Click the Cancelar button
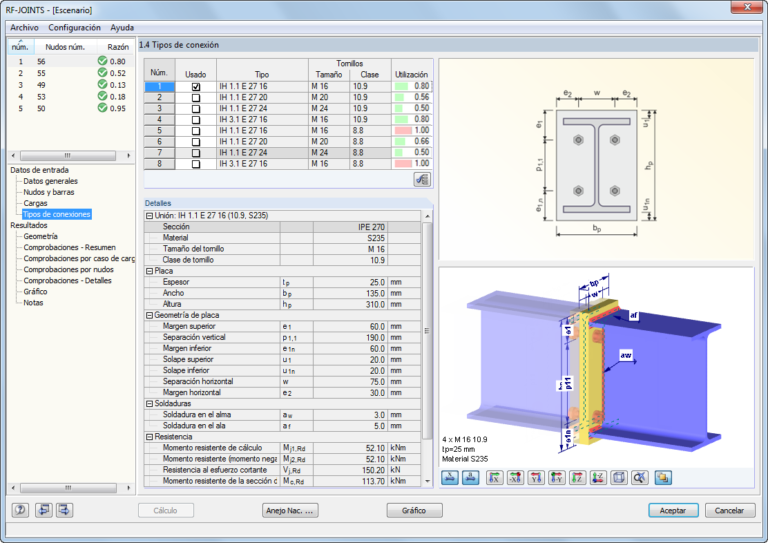 pos(729,510)
